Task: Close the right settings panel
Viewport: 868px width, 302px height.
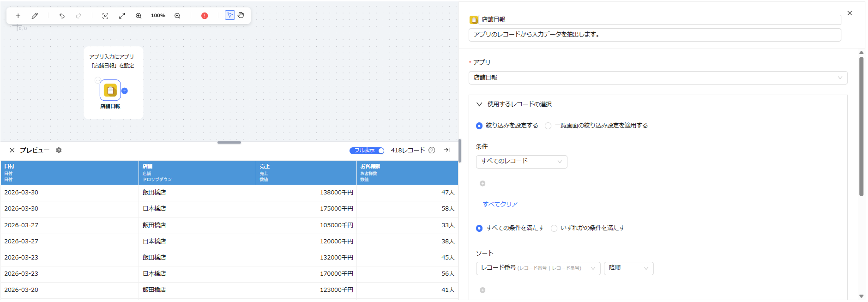Action: [x=850, y=13]
